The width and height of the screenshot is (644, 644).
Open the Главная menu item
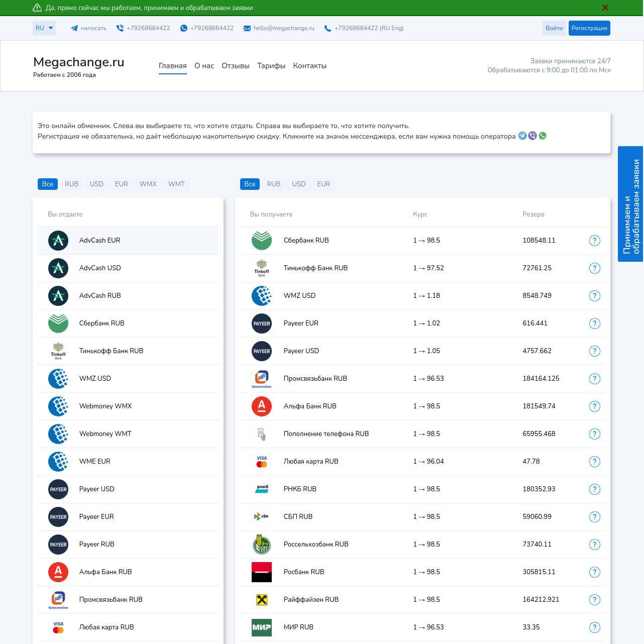[173, 66]
